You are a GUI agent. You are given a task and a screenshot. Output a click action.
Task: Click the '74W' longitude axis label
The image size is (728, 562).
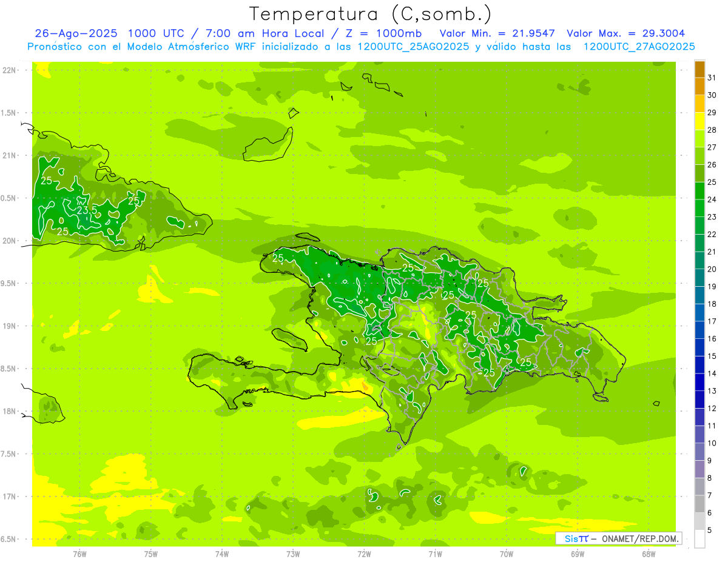222,554
